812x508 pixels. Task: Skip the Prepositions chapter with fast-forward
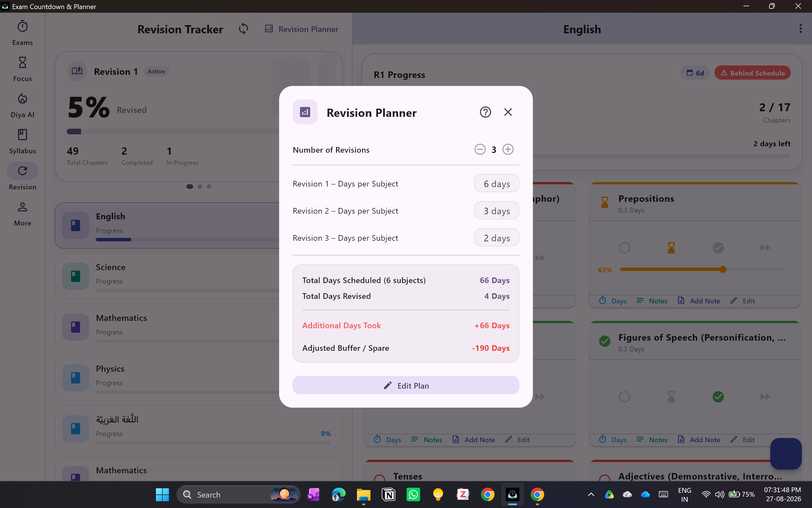pyautogui.click(x=765, y=248)
